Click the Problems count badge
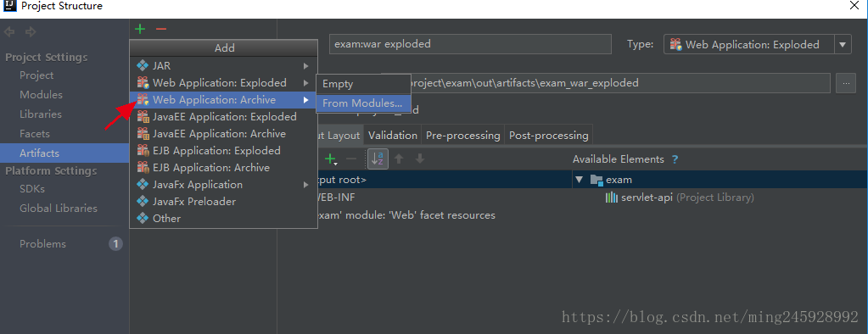The width and height of the screenshot is (868, 334). pyautogui.click(x=115, y=244)
